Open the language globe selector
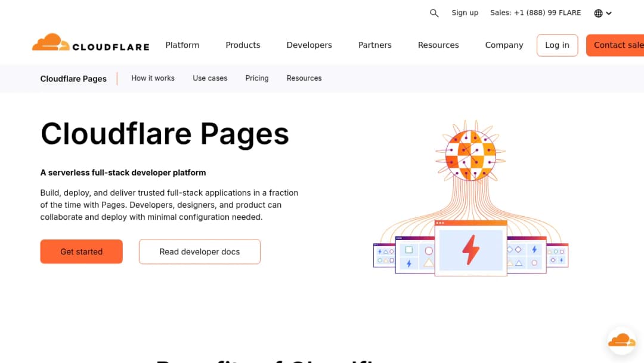 tap(602, 13)
